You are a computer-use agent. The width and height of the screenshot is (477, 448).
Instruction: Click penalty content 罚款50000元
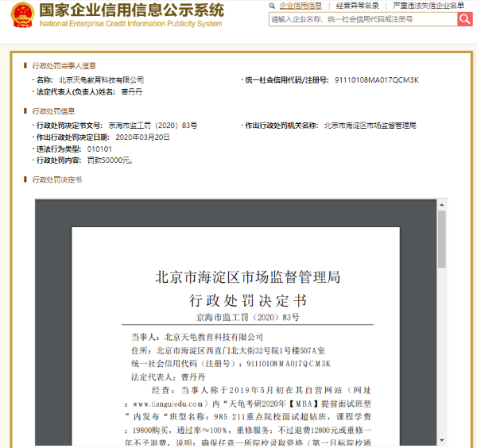[x=110, y=160]
